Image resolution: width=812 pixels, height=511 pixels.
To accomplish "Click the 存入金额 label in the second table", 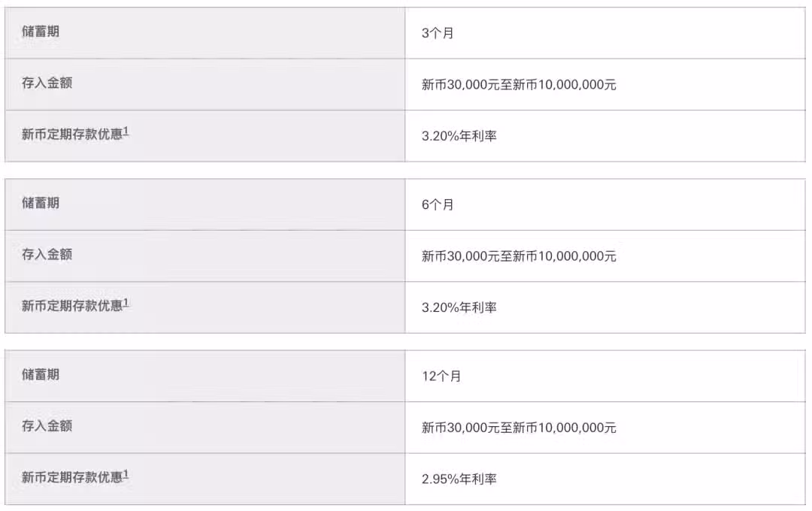I will (47, 254).
